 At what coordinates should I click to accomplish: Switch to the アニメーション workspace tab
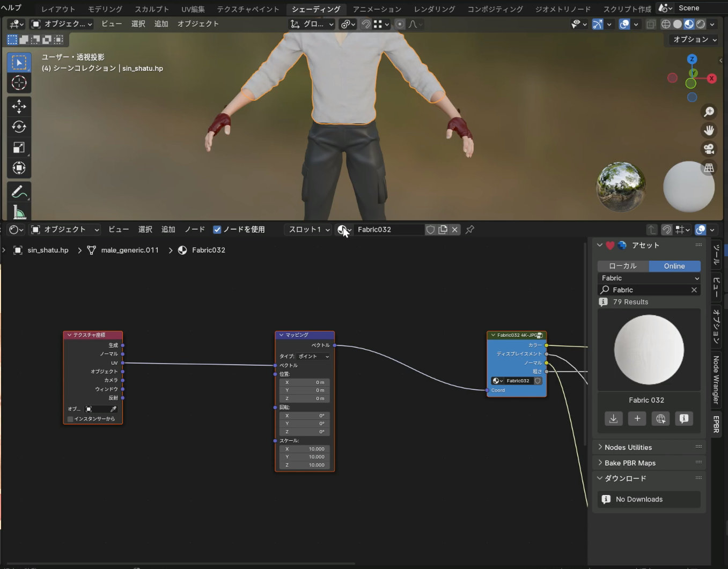pos(377,9)
